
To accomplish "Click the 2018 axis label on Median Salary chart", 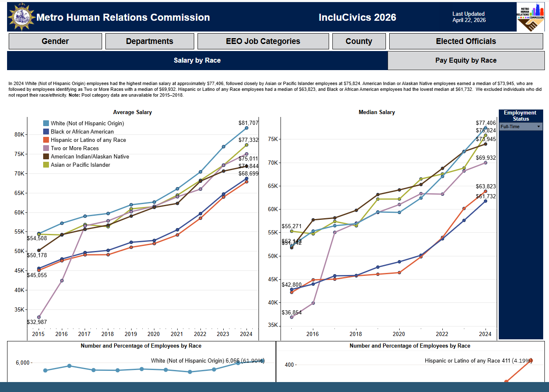I will (356, 334).
